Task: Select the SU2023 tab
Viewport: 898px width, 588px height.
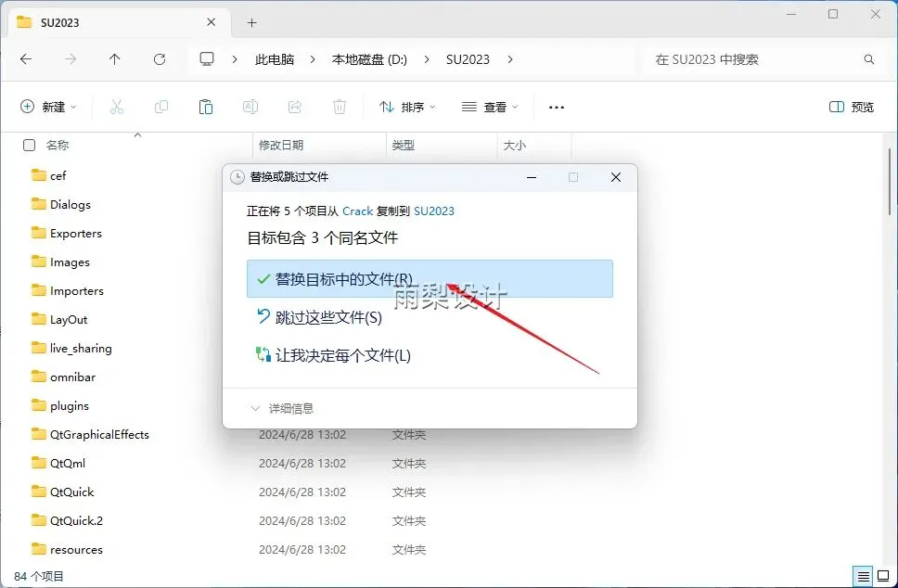Action: tap(118, 23)
